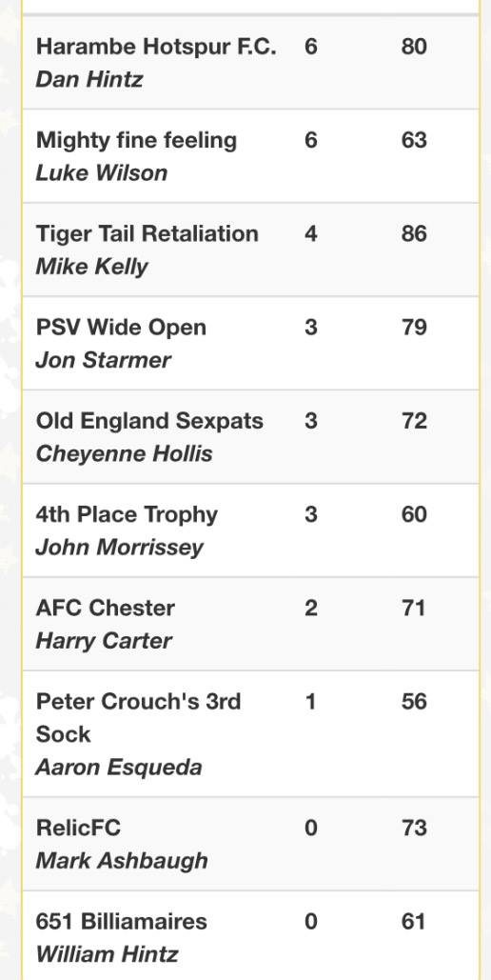The height and width of the screenshot is (980, 491).
Task: Select manager Cheyenne Hollis
Action: [x=125, y=454]
